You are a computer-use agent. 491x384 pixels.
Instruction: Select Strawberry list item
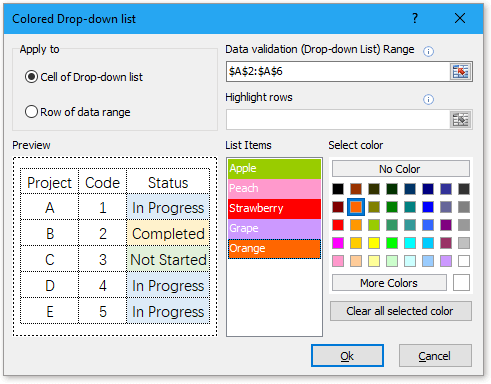[x=274, y=209]
